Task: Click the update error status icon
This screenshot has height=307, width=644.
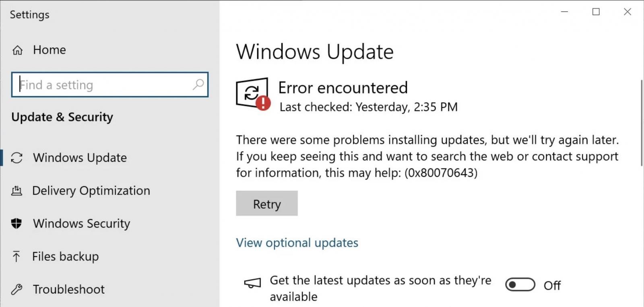Action: point(252,93)
